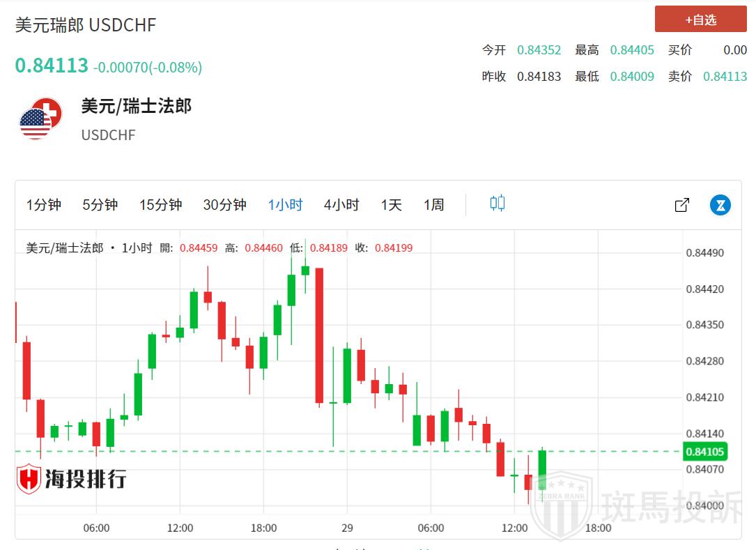The height and width of the screenshot is (550, 756).
Task: Switch to 15分钟 interval
Action: [x=160, y=205]
